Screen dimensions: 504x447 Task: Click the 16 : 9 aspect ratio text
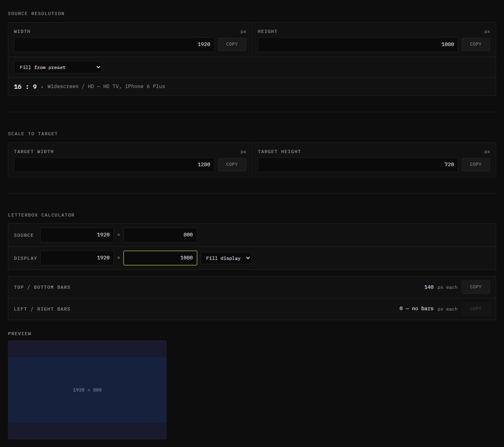pos(25,86)
